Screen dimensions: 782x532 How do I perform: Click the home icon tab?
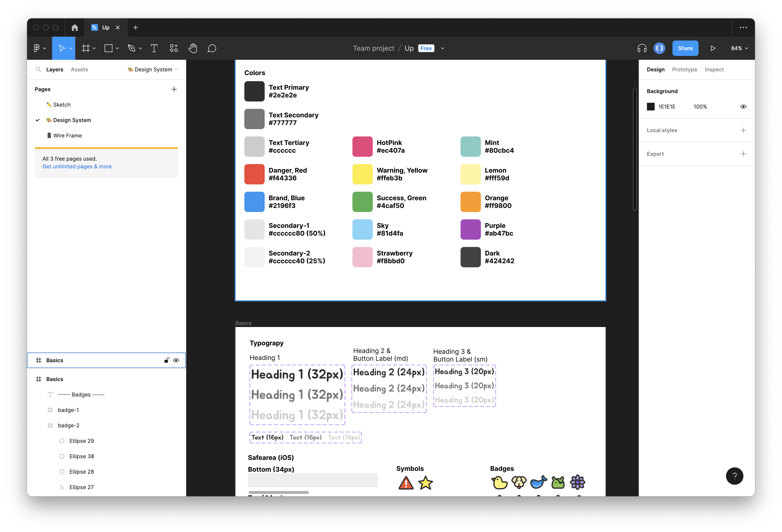pos(75,27)
